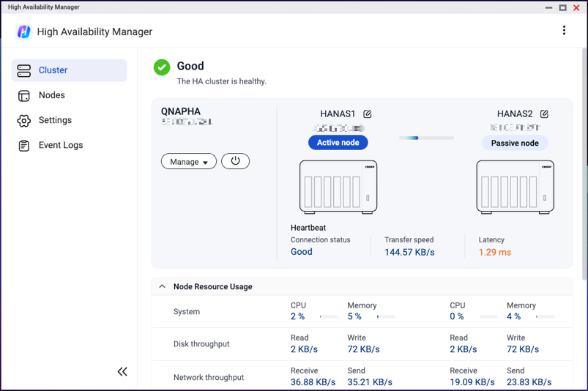
Task: Click the Passive node badge
Action: (515, 144)
